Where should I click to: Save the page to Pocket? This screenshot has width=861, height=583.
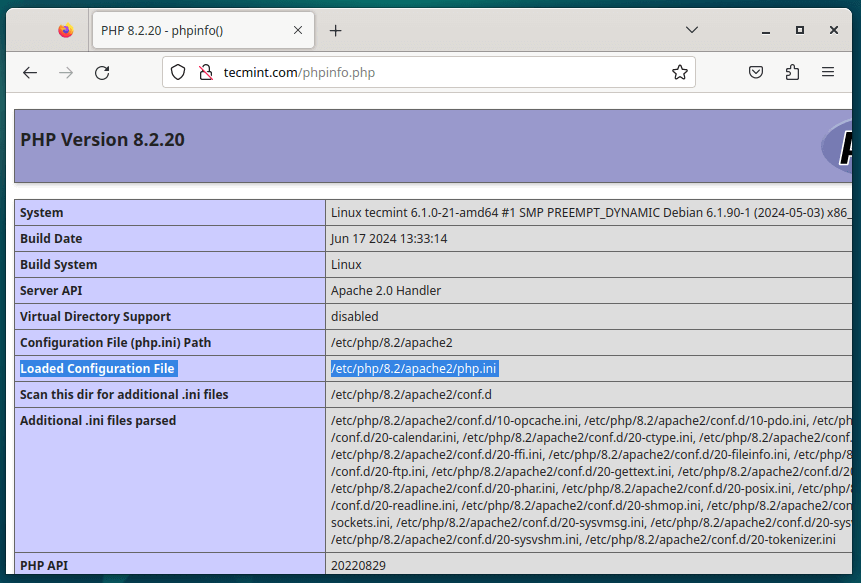tap(756, 72)
